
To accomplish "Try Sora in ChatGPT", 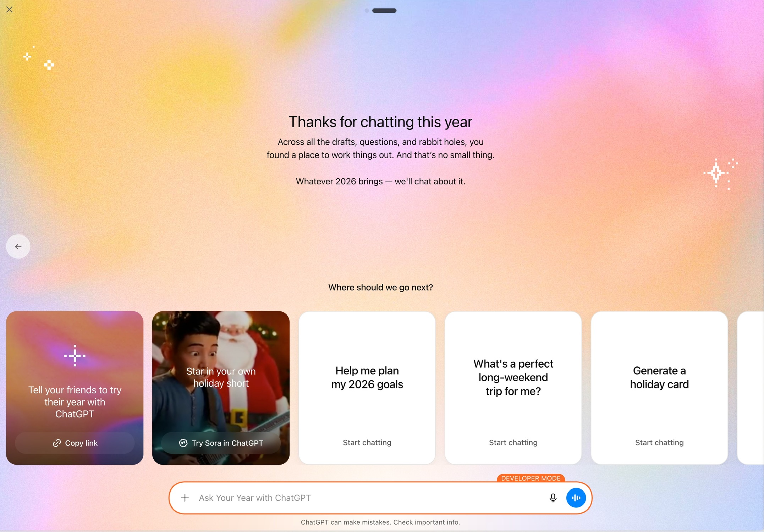I will [221, 443].
